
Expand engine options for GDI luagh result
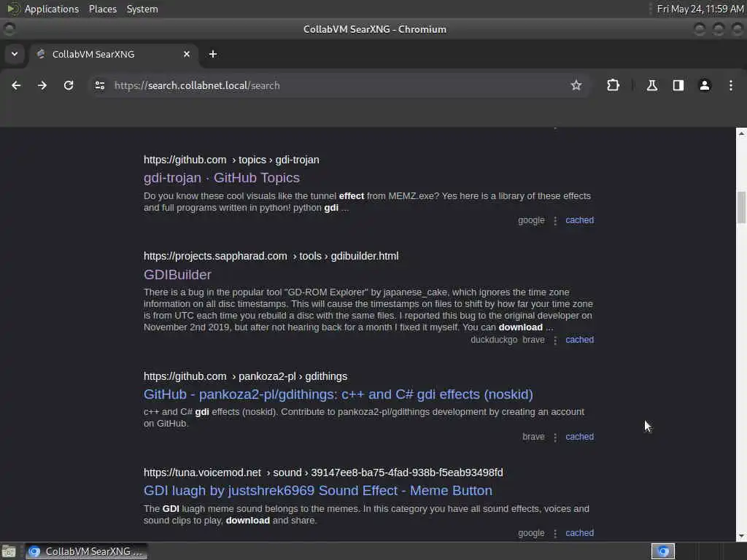click(555, 533)
